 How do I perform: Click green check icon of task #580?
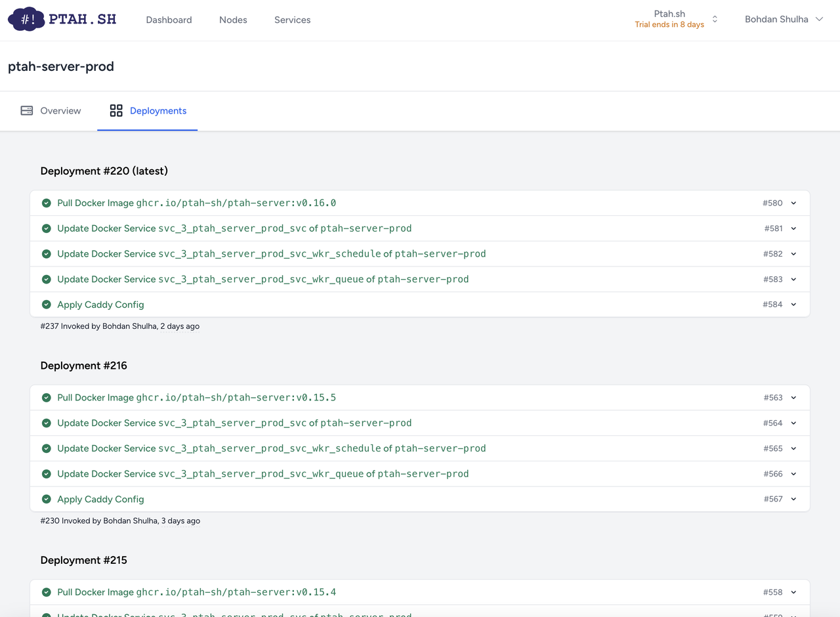[x=47, y=203]
